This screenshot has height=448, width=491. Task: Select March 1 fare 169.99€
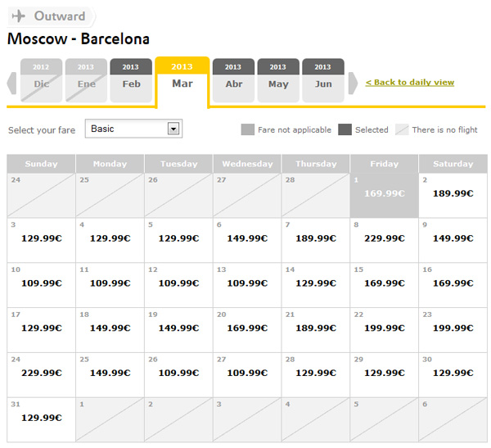(384, 194)
